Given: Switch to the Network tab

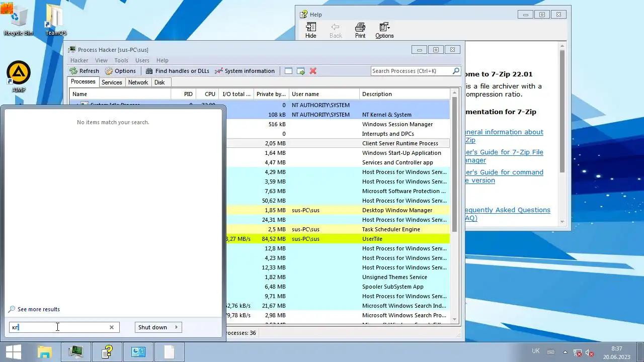Looking at the screenshot, I should pos(138,82).
